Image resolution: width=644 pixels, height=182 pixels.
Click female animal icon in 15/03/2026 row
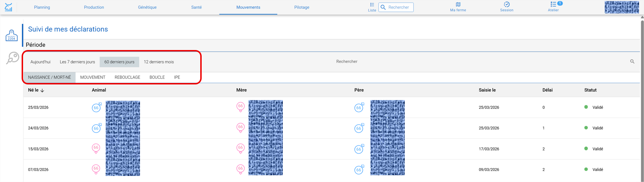point(96,149)
